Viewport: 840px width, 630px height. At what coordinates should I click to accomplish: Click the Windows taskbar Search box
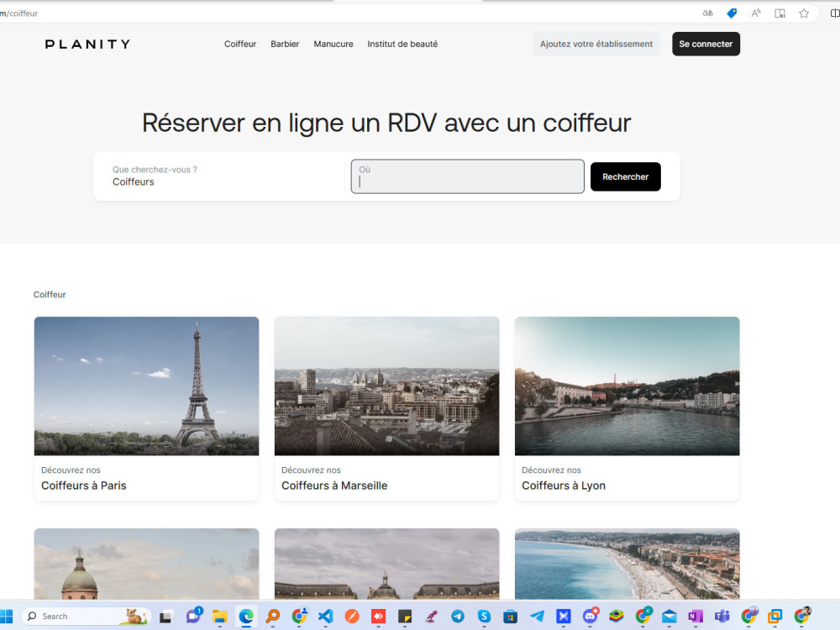point(87,617)
